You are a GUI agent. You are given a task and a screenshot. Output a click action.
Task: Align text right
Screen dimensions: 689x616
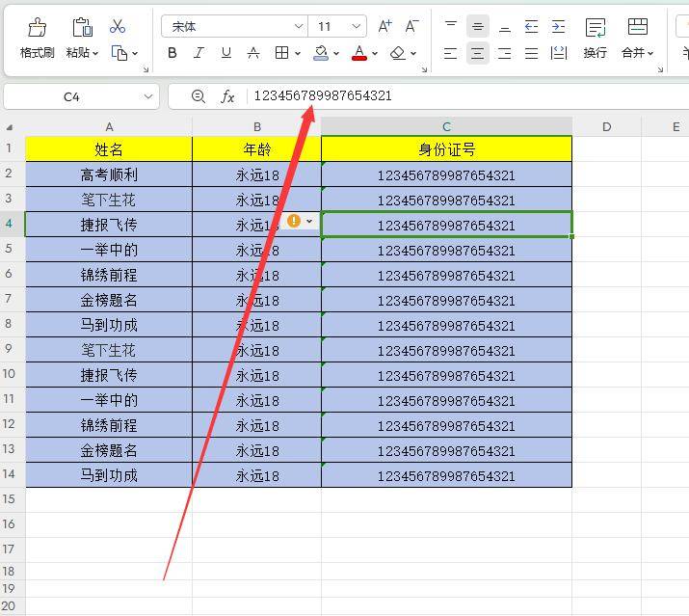point(504,53)
